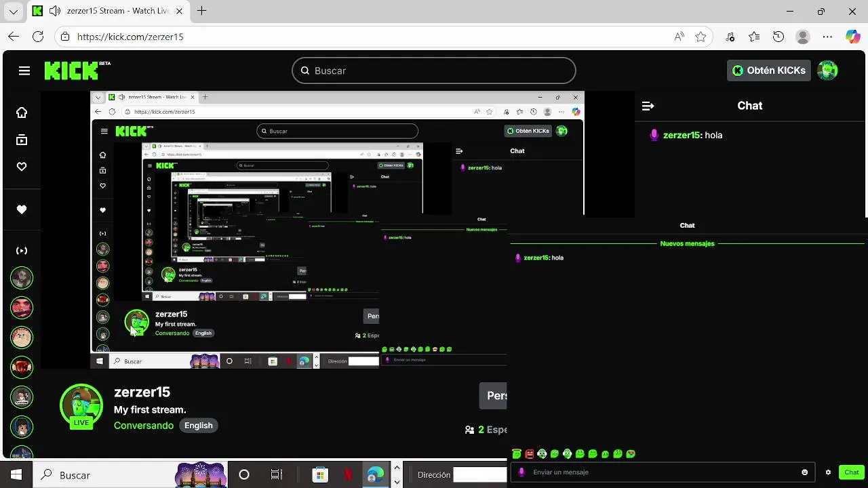Click the Windows taskbar Buscar search box
868x488 pixels.
pos(129,474)
